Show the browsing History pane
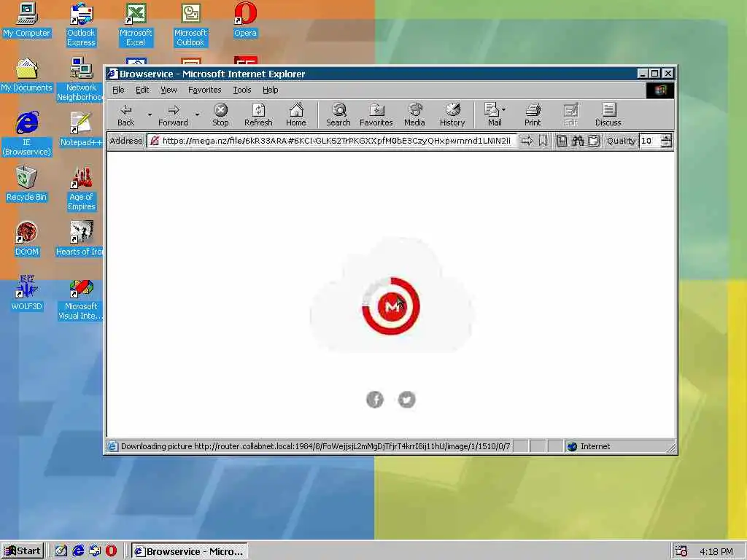This screenshot has height=560, width=747. 452,114
